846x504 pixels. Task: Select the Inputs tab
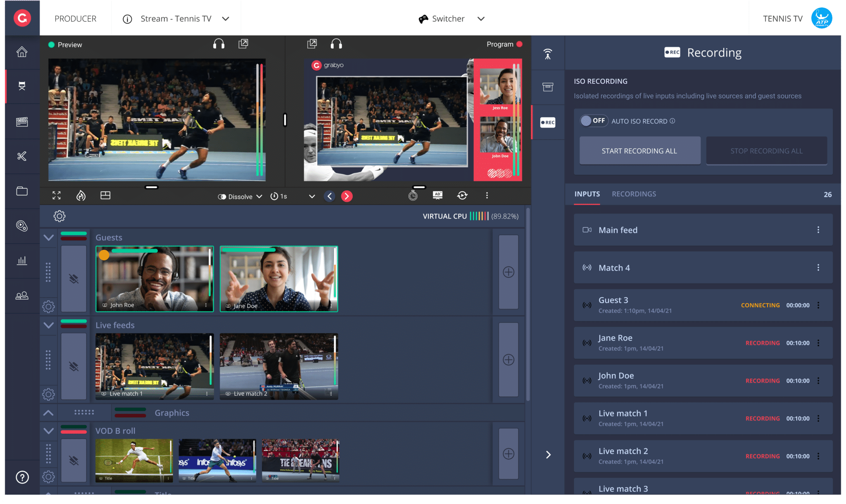587,194
